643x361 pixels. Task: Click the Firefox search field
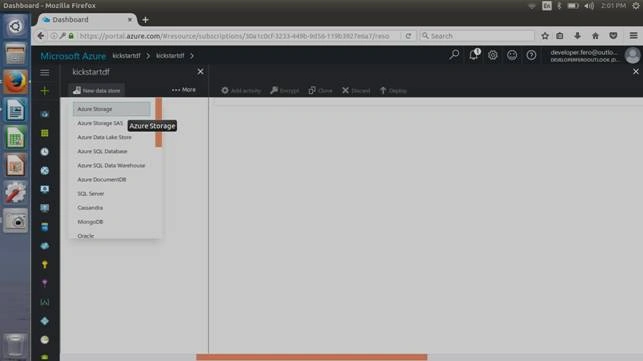tap(477, 36)
